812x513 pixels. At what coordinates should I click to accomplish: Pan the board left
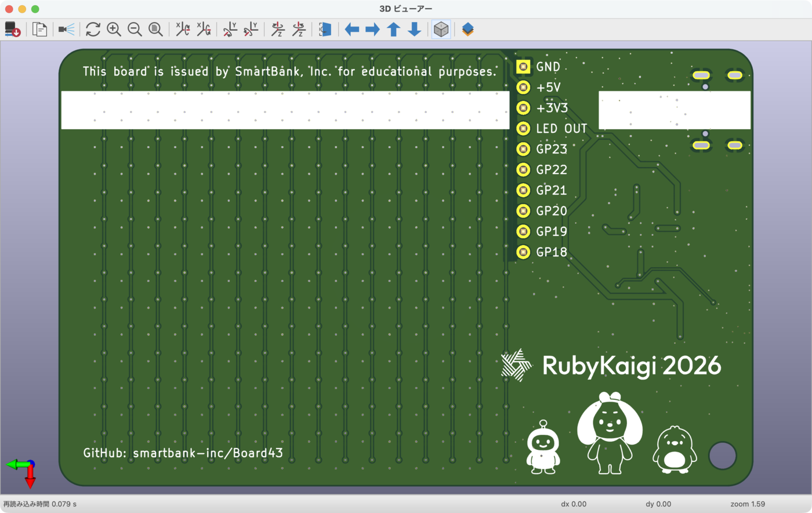(x=352, y=29)
